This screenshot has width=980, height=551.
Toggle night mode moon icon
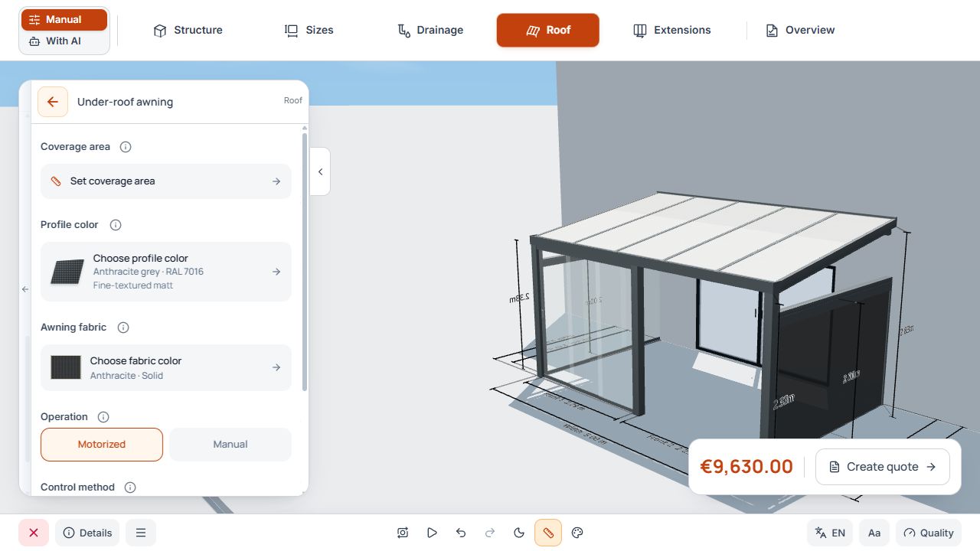pos(519,533)
